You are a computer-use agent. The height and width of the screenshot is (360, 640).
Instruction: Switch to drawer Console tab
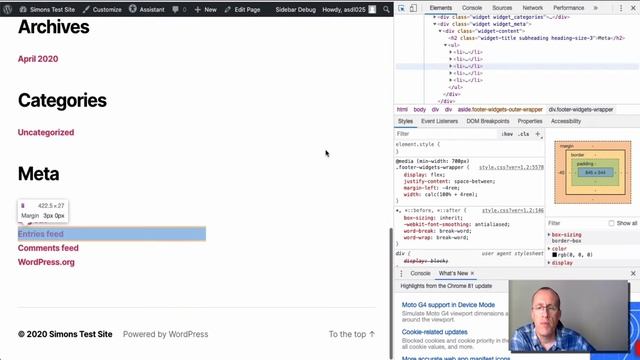420,273
